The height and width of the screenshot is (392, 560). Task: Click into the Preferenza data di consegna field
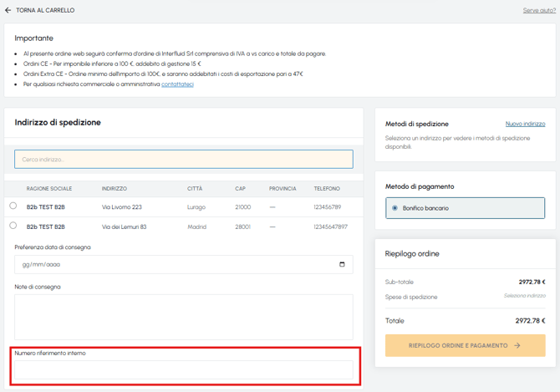(x=184, y=264)
